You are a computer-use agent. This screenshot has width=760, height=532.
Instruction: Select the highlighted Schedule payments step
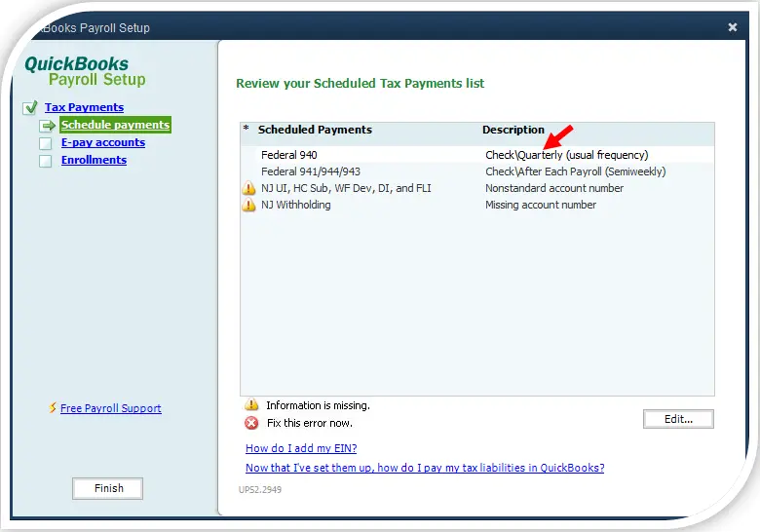pyautogui.click(x=115, y=125)
